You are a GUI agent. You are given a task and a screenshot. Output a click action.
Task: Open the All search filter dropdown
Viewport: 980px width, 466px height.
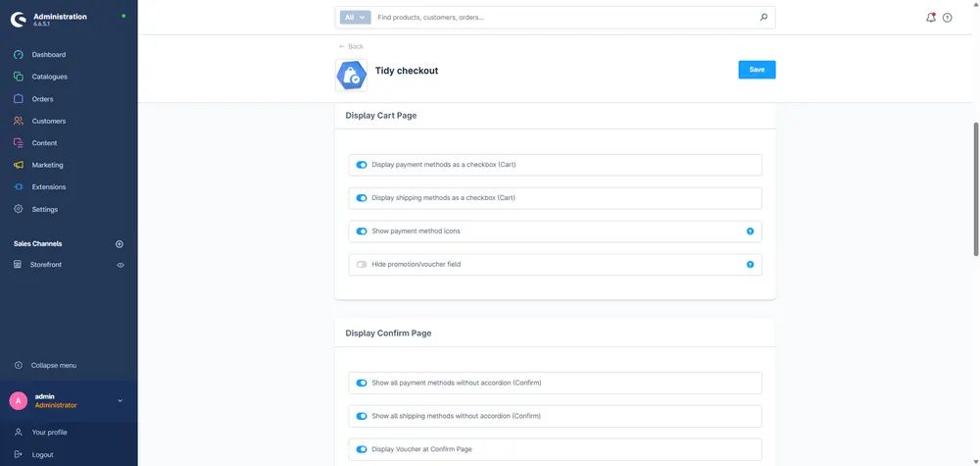(x=355, y=18)
